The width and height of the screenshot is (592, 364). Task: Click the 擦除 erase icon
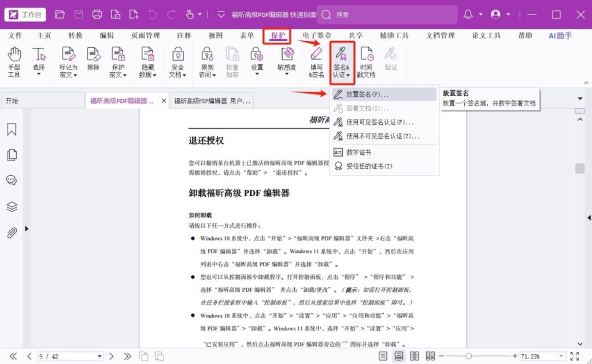click(x=93, y=62)
